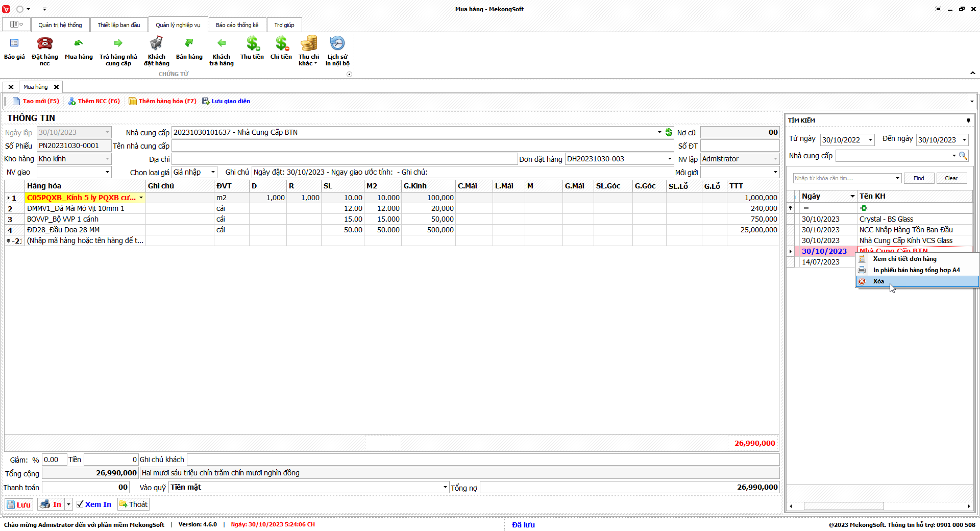
Task: Open Lịch sử in nội bộ icon
Action: (337, 44)
